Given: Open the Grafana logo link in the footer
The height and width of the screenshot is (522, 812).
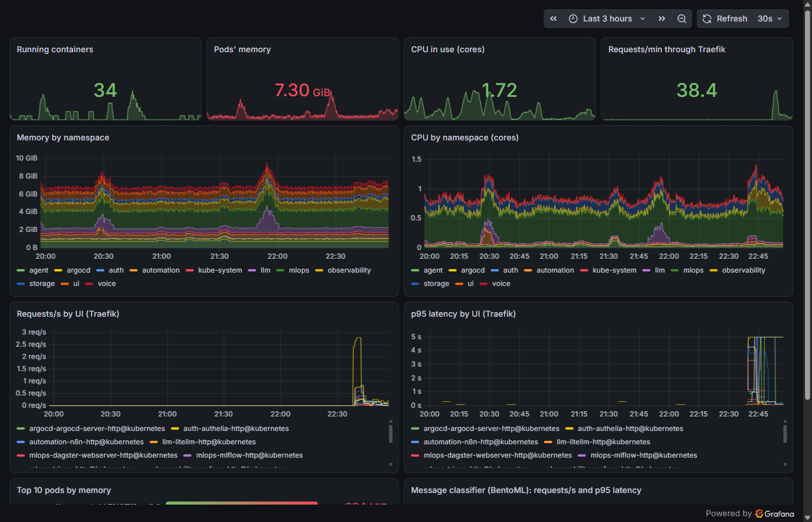Looking at the screenshot, I should (775, 513).
